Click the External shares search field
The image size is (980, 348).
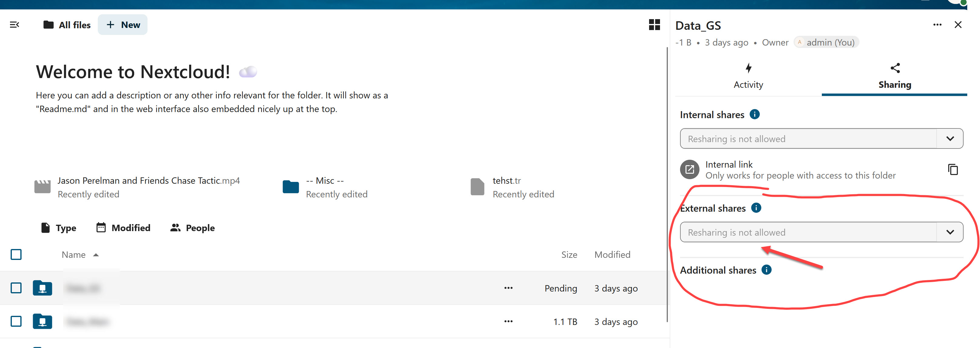(808, 232)
